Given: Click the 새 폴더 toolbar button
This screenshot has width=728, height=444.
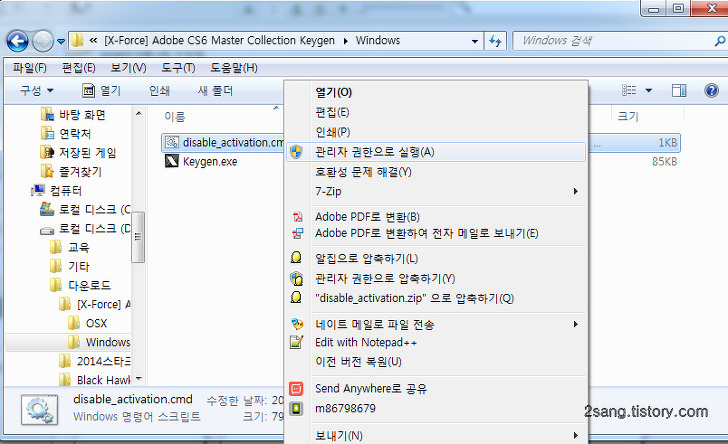Looking at the screenshot, I should pyautogui.click(x=215, y=90).
